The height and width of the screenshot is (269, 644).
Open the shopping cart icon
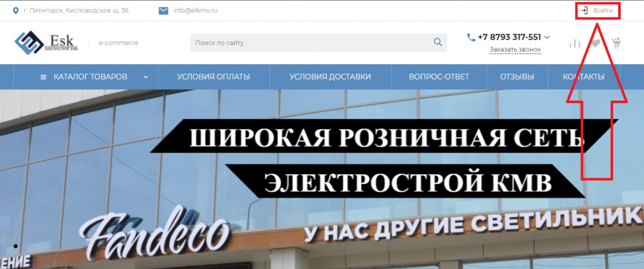pyautogui.click(x=616, y=43)
